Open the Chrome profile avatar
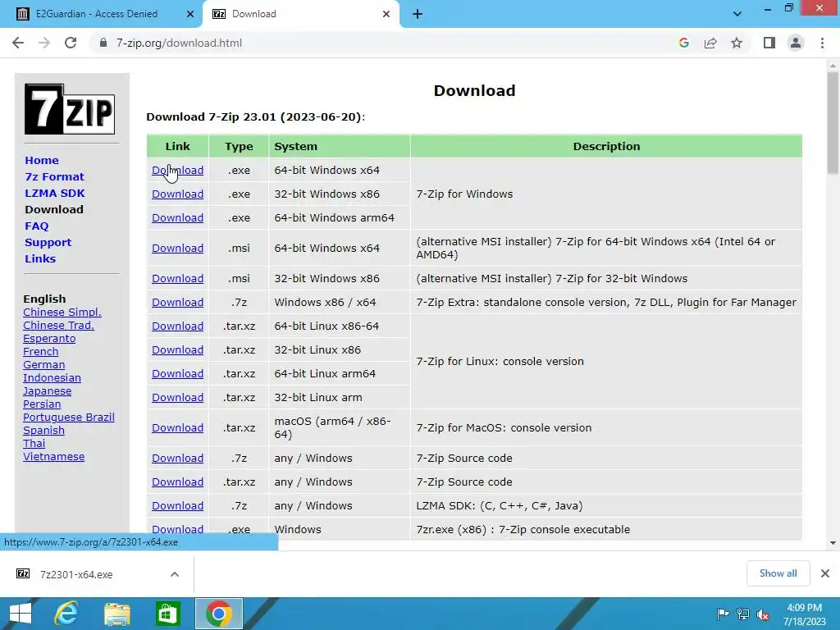 point(796,43)
